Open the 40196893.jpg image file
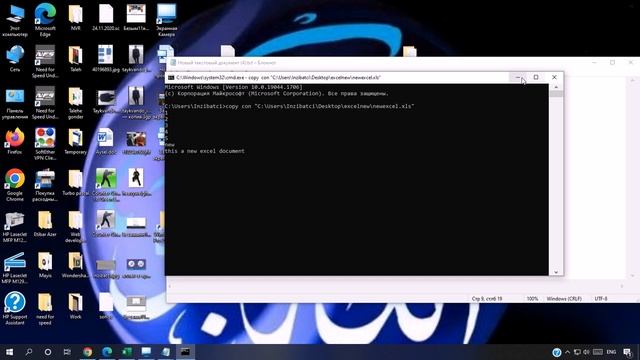 106,58
